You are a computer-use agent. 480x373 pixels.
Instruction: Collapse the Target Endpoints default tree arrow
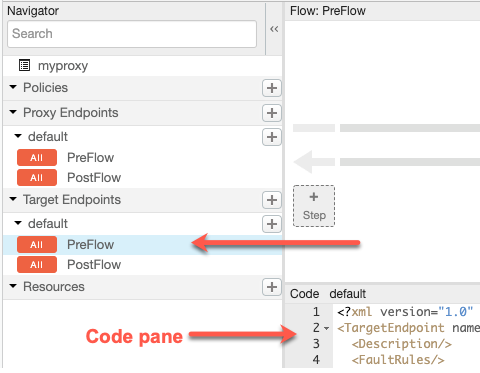point(18,223)
